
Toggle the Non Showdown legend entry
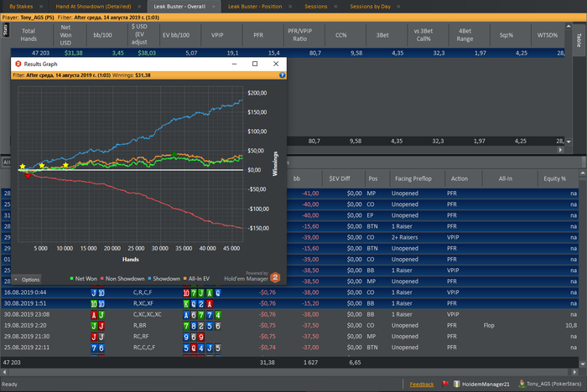(x=122, y=279)
